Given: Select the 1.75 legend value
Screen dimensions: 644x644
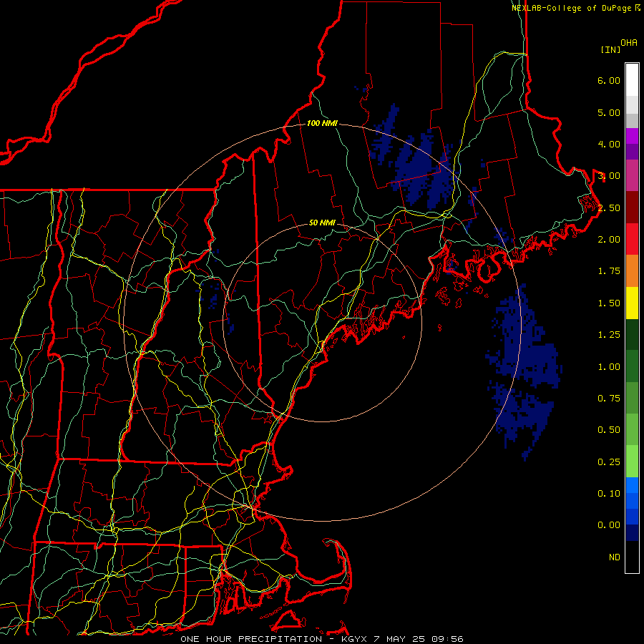Looking at the screenshot, I should pyautogui.click(x=609, y=271).
